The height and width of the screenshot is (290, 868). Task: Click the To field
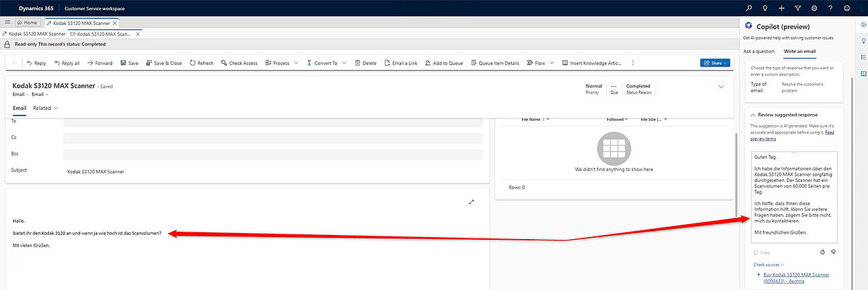click(273, 122)
